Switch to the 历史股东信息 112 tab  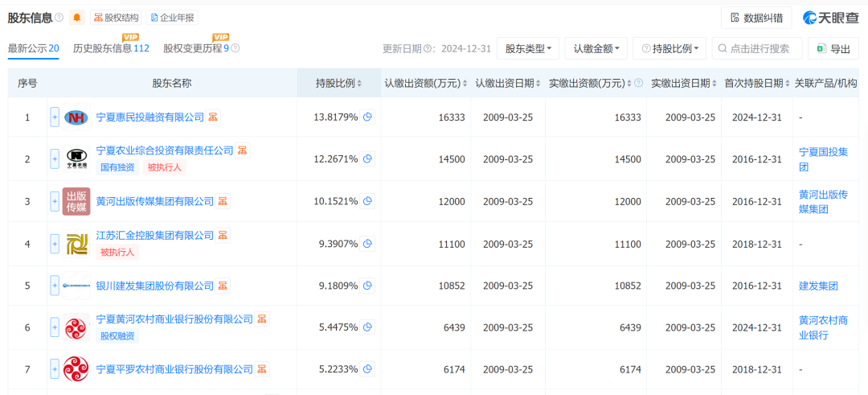click(111, 48)
